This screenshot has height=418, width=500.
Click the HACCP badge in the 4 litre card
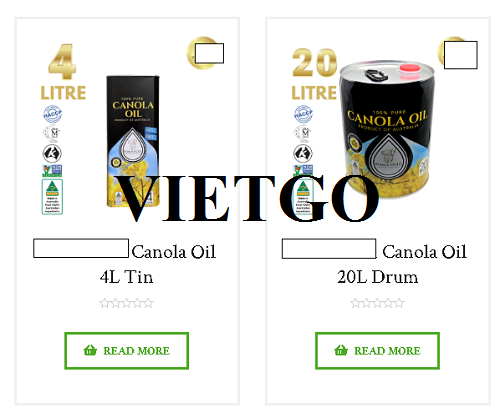pyautogui.click(x=52, y=114)
